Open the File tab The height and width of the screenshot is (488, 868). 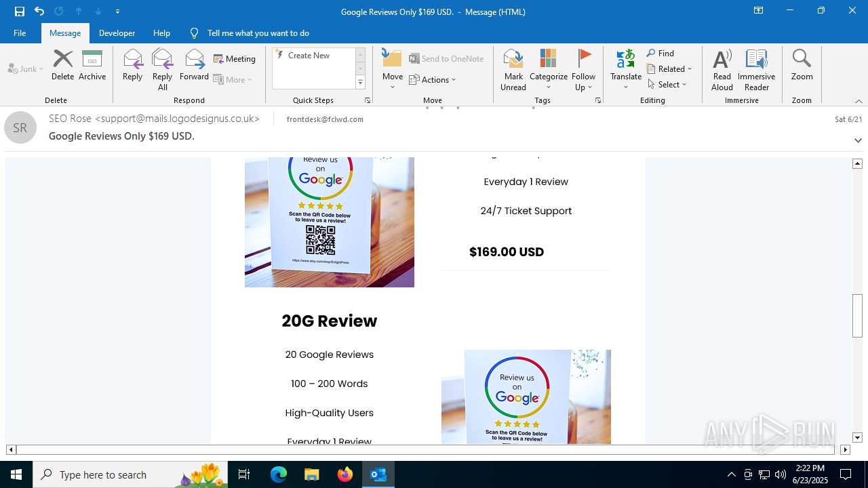pyautogui.click(x=20, y=33)
